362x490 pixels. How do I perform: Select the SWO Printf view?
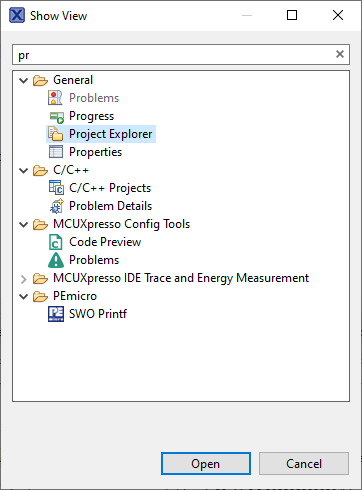98,314
